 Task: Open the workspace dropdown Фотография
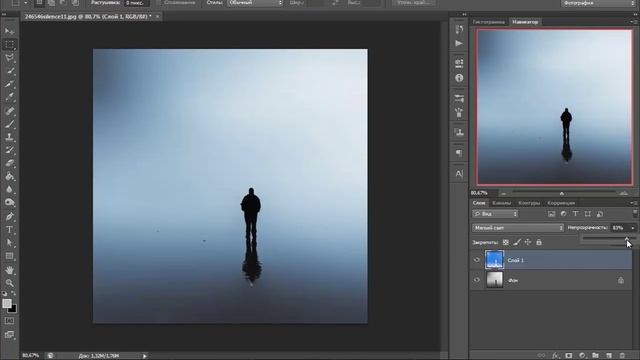click(598, 3)
